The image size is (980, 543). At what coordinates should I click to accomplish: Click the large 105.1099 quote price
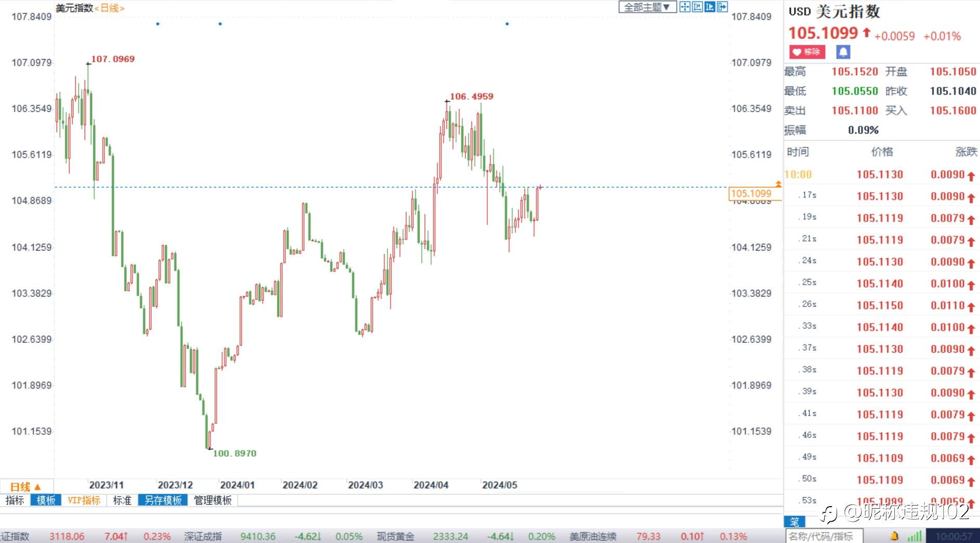[x=823, y=33]
